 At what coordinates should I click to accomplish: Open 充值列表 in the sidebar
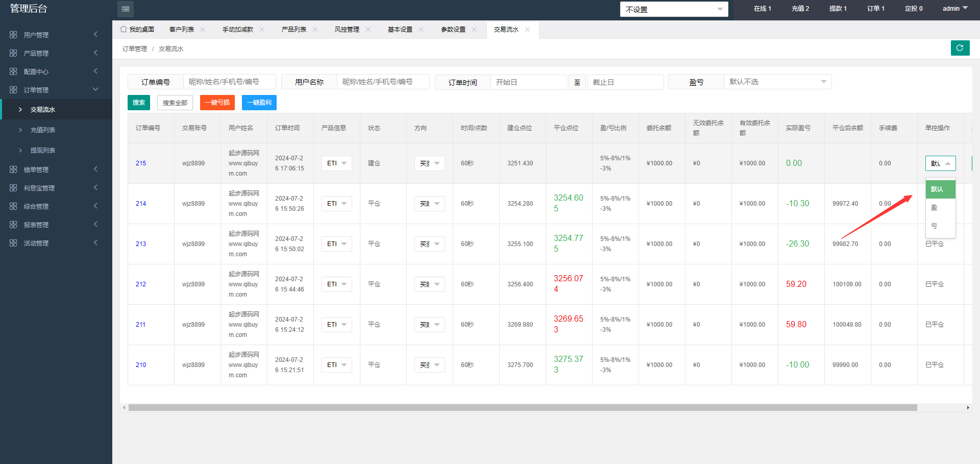click(x=43, y=130)
